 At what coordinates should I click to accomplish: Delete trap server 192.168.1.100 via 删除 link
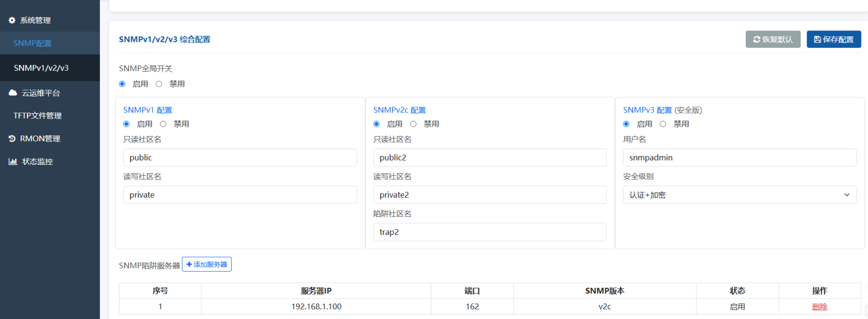(x=820, y=307)
